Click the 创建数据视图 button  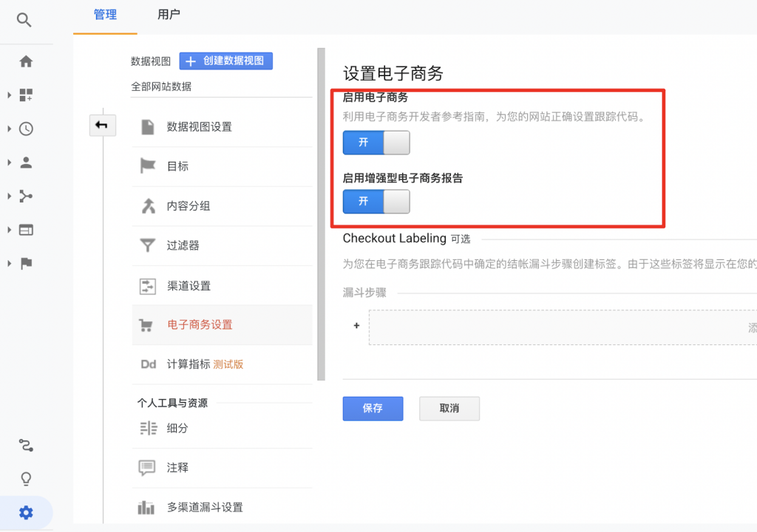225,61
